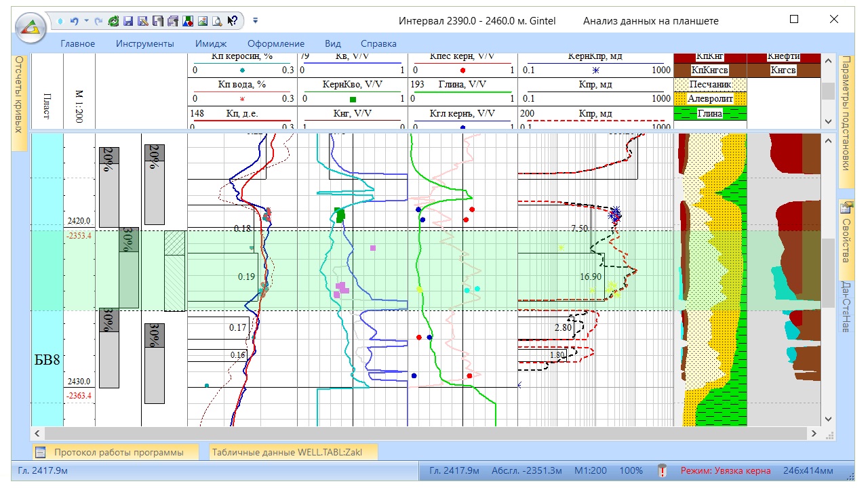Open the Инструменты ribbon tab
Viewport: 868px width, 488px height.
coord(144,43)
